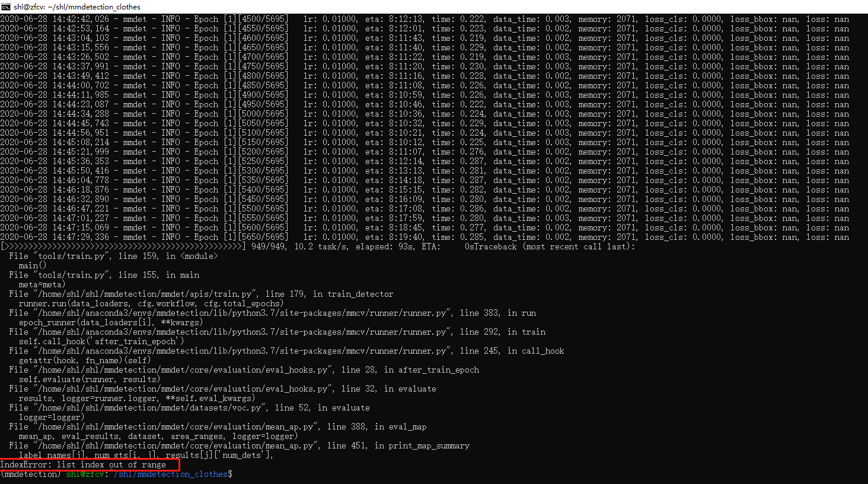Click the mean_ap.py line 451 traceback entry

click(x=178, y=445)
